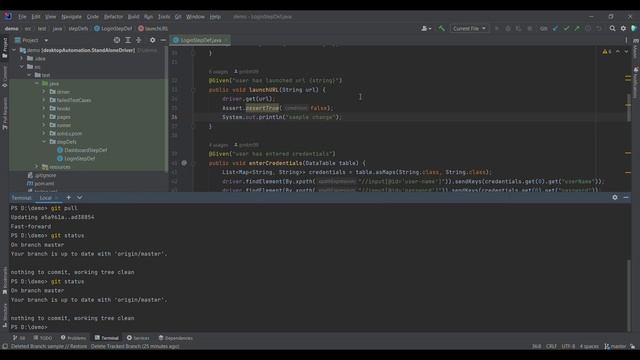
Task: Click the Show History clock icon
Action: (x=588, y=29)
